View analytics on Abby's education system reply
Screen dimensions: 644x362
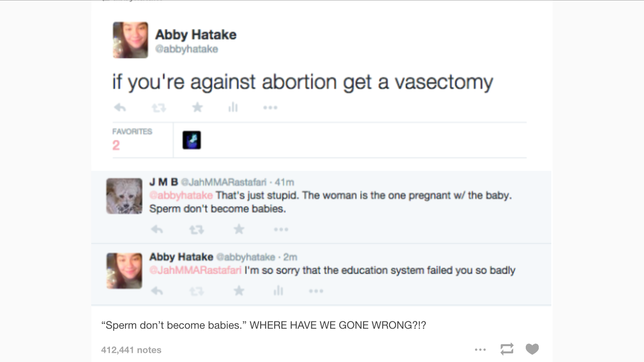coord(278,291)
